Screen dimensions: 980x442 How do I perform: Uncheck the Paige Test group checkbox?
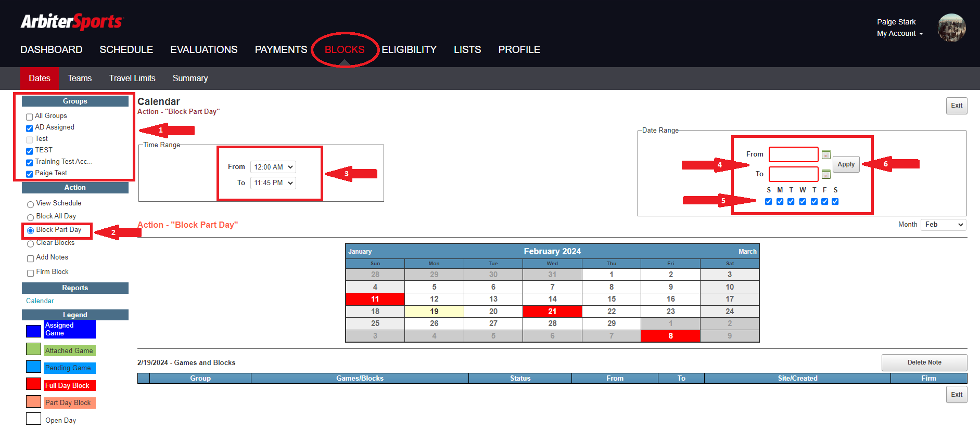coord(30,174)
